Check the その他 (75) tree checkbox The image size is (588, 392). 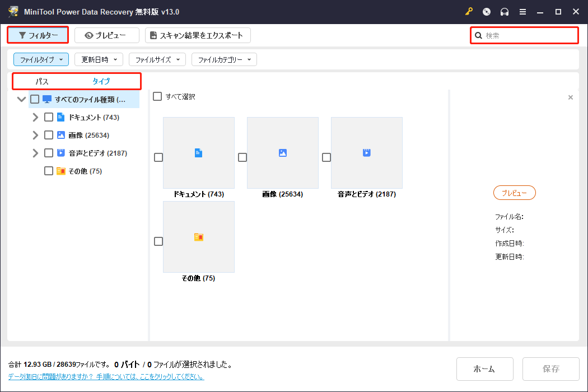(x=48, y=171)
